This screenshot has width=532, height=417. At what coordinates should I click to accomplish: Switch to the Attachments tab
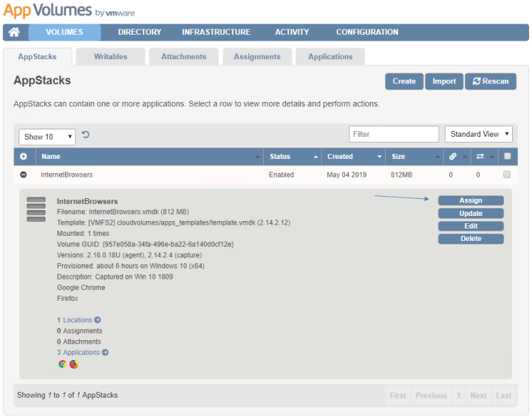184,57
